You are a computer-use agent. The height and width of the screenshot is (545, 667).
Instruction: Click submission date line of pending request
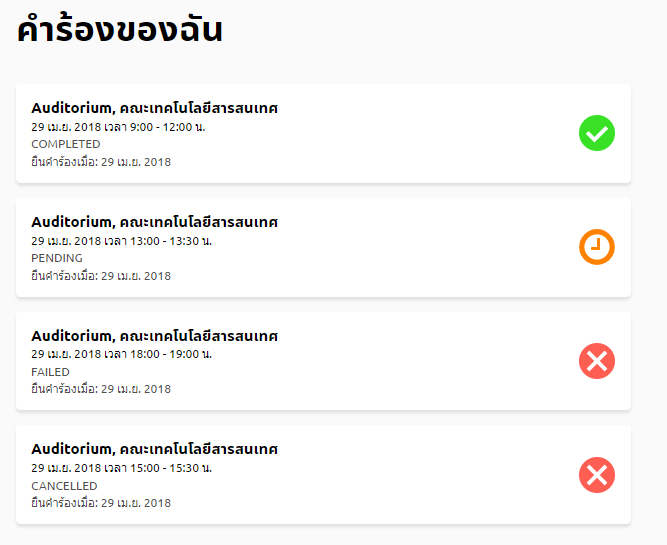[x=101, y=276]
